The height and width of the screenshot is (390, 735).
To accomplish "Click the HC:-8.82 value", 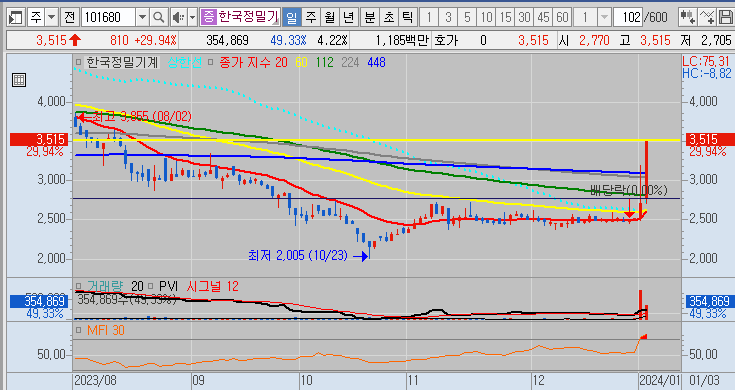I will [706, 73].
